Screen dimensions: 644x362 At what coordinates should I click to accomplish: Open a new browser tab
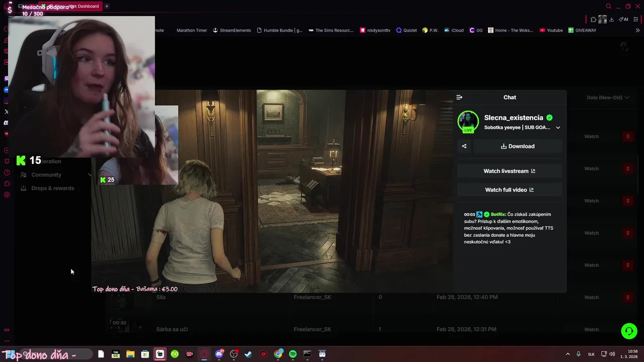pyautogui.click(x=107, y=7)
